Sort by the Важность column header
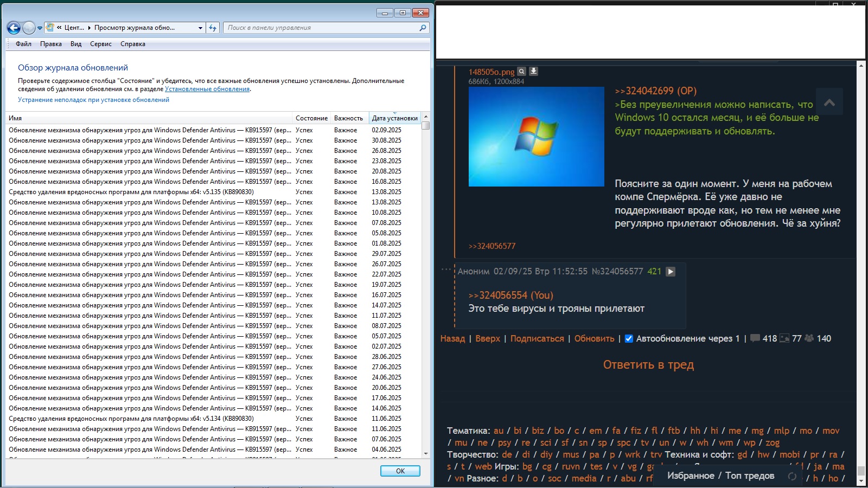 [349, 118]
